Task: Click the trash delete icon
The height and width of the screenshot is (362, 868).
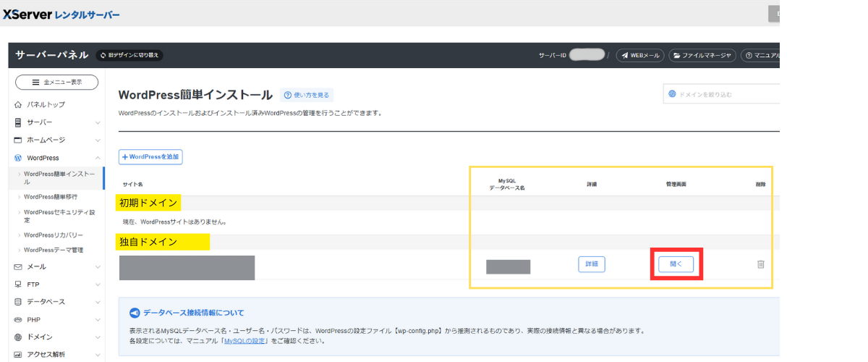Action: pos(760,264)
